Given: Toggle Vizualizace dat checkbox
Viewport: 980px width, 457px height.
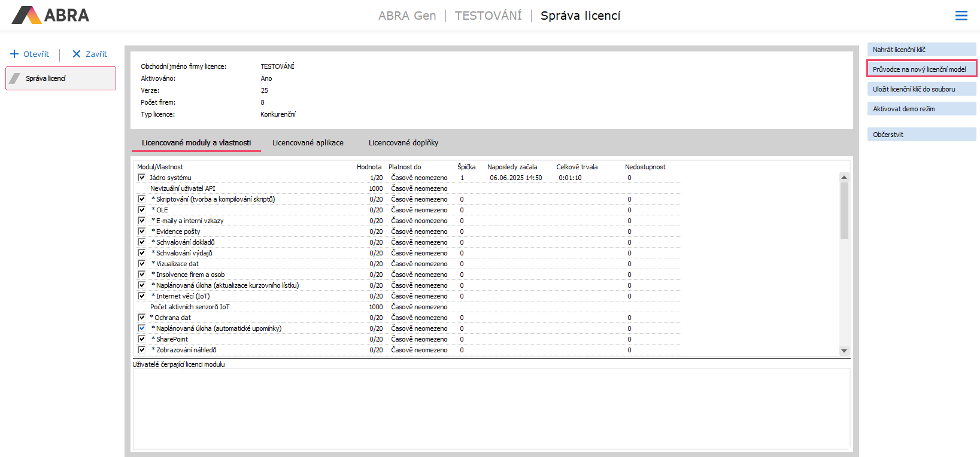Looking at the screenshot, I should click(142, 264).
